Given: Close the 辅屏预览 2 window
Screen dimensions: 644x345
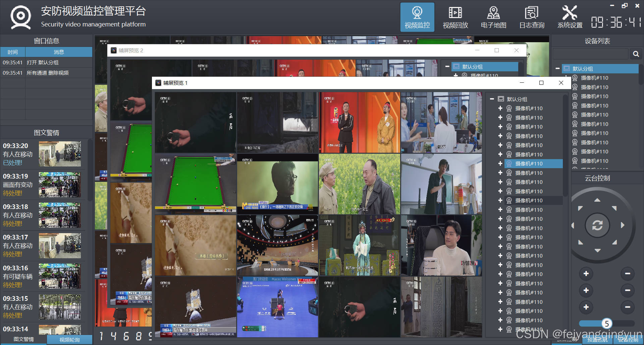Looking at the screenshot, I should click(517, 50).
